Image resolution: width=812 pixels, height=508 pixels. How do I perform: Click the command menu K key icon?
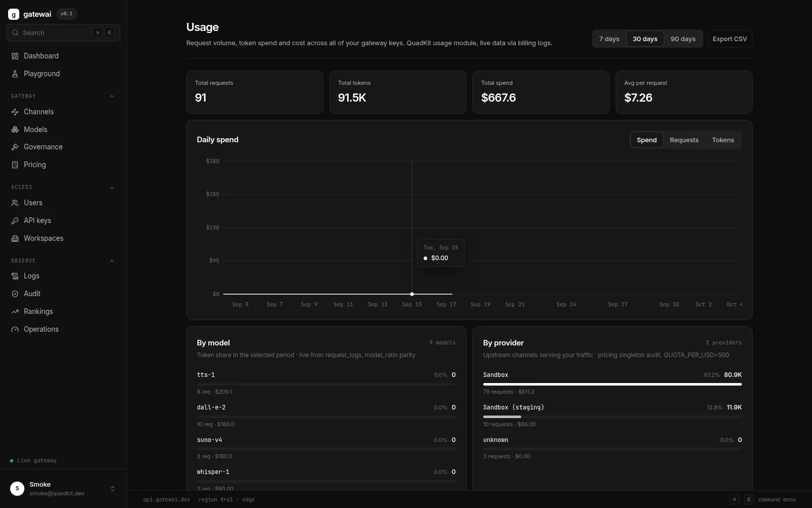(x=749, y=499)
